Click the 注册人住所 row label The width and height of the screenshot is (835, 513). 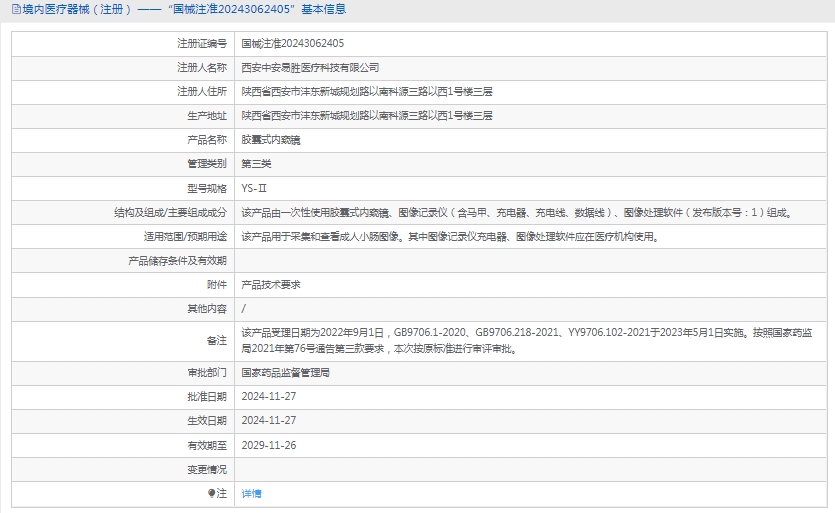(202, 91)
